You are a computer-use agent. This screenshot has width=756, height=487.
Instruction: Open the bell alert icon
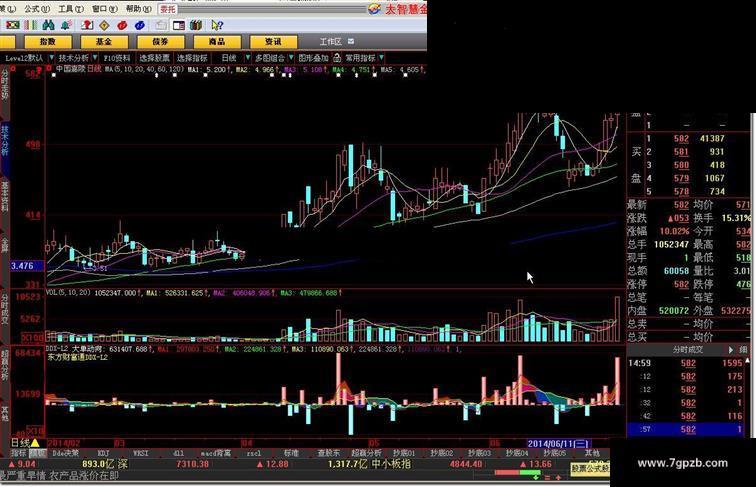coord(66,25)
